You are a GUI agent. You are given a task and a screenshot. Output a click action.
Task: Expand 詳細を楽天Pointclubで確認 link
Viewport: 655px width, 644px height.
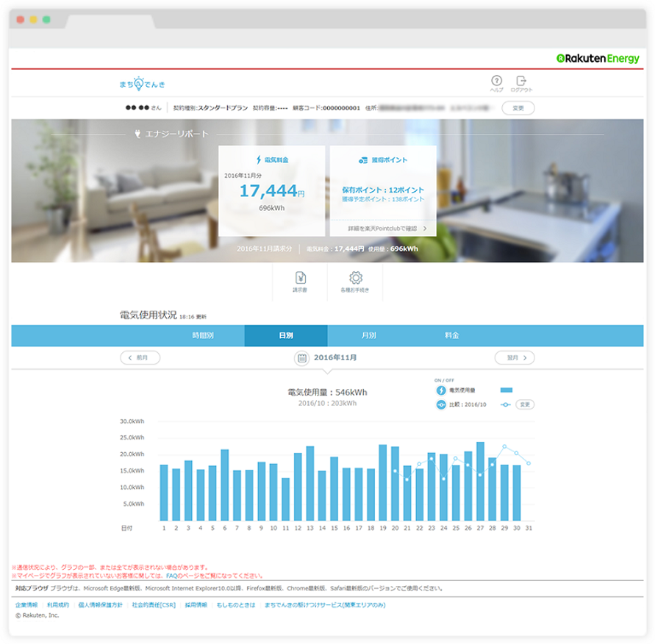pos(384,227)
